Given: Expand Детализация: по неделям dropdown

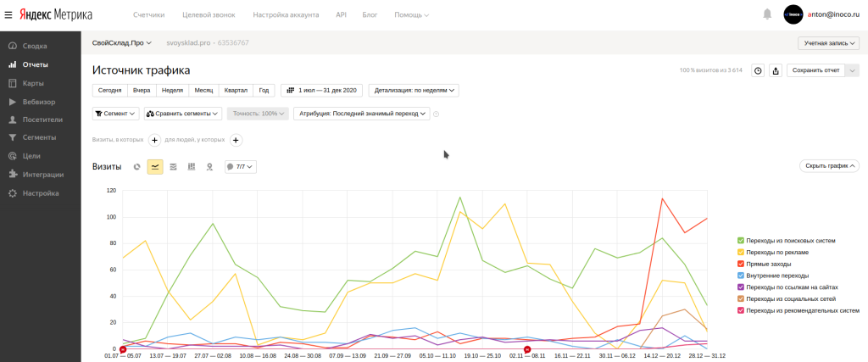Looking at the screenshot, I should (414, 90).
